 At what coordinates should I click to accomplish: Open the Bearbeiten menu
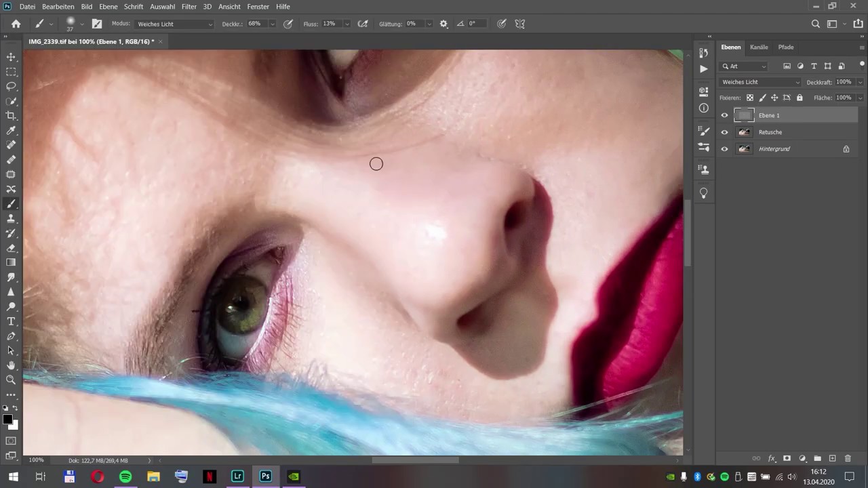click(x=58, y=7)
